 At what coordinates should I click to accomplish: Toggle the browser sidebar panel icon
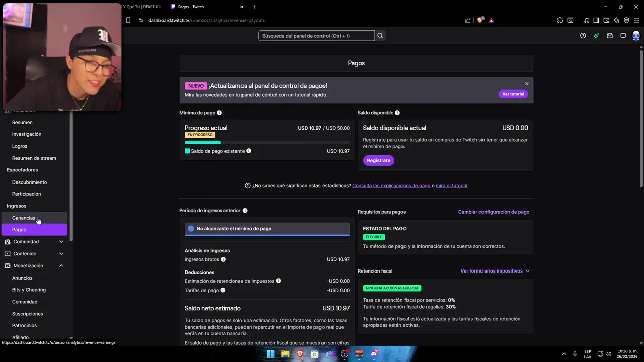pyautogui.click(x=596, y=20)
